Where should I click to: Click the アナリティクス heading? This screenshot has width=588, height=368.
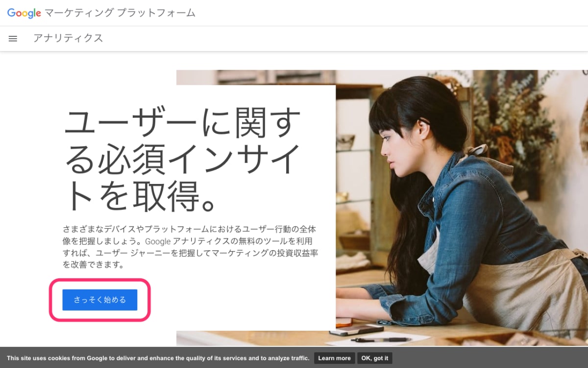click(x=68, y=38)
